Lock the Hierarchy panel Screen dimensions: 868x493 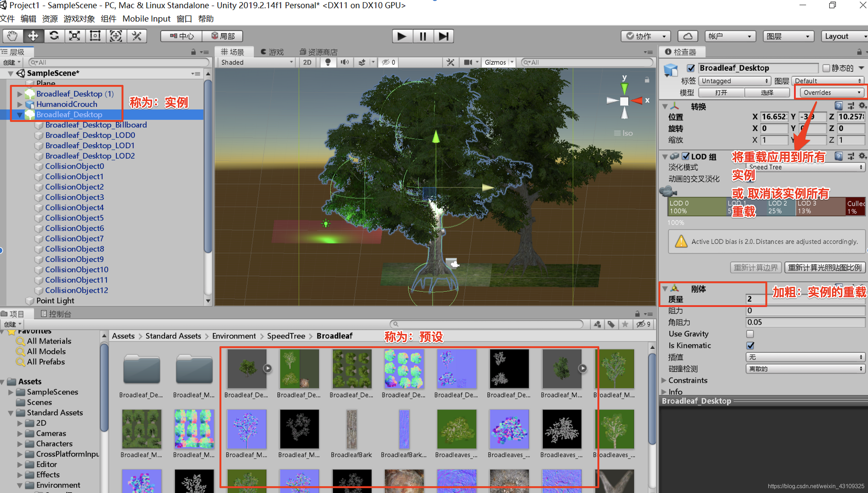point(193,52)
